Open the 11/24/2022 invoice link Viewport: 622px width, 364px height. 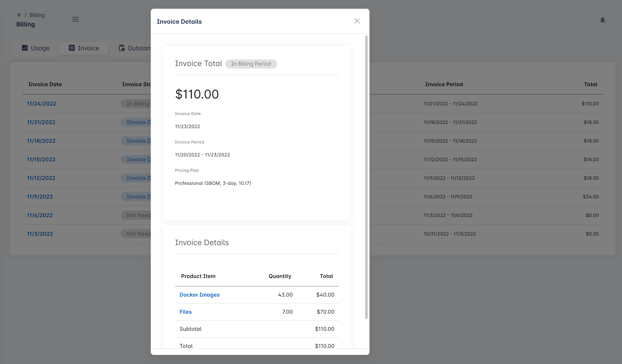click(x=41, y=104)
